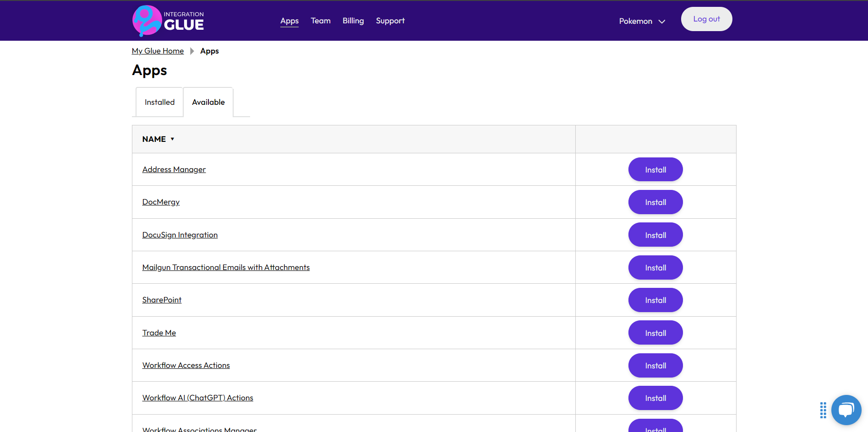
Task: View the DocuSign Integration details
Action: point(180,234)
